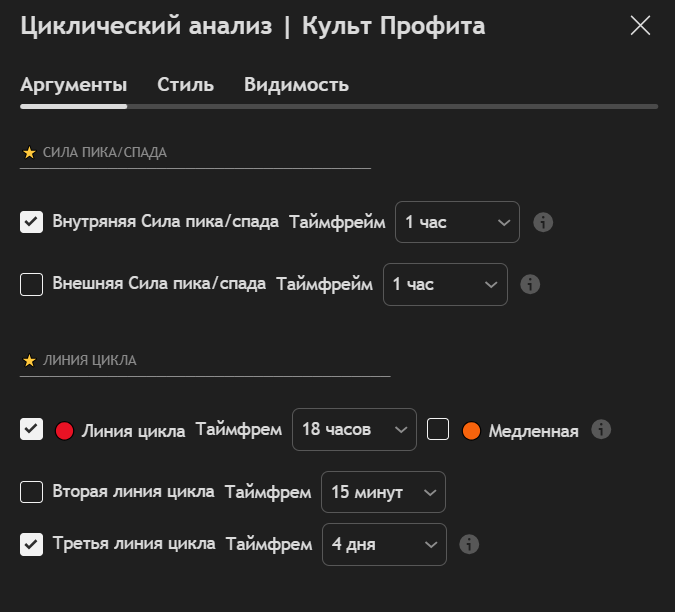Close the Циклический анализ settings dialog
This screenshot has height=612, width=675.
tap(640, 26)
